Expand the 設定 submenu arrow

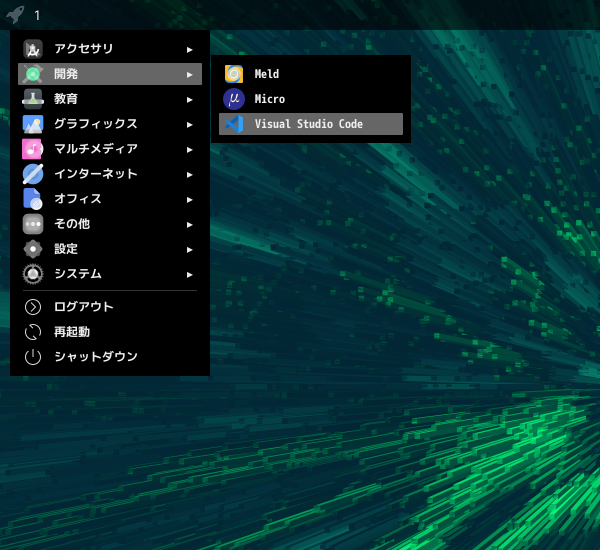189,250
